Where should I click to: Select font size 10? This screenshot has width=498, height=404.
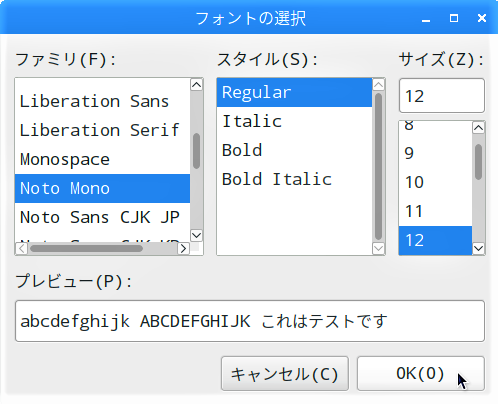tap(435, 182)
